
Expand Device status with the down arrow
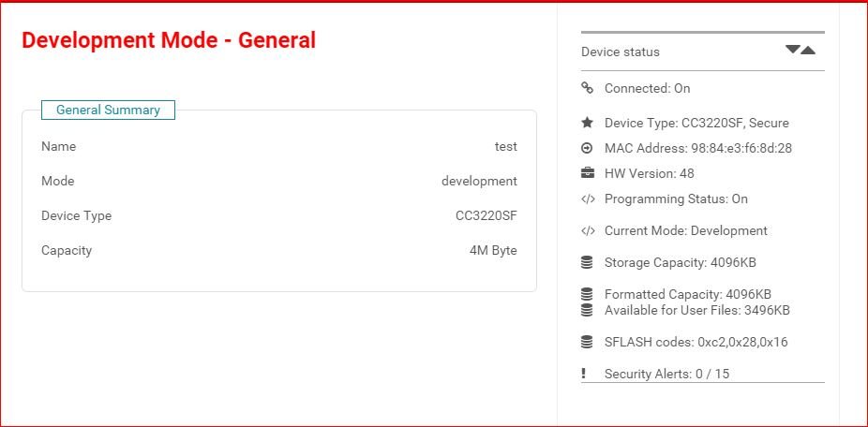coord(793,50)
